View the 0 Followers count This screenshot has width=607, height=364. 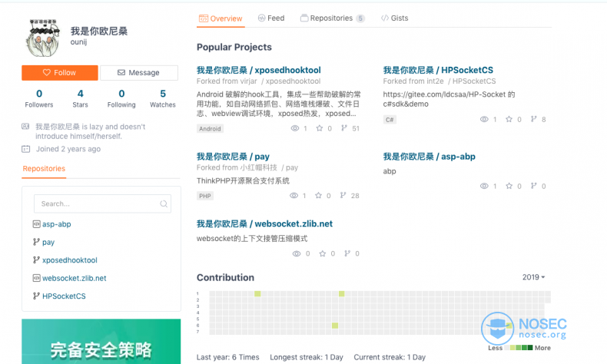(x=39, y=98)
